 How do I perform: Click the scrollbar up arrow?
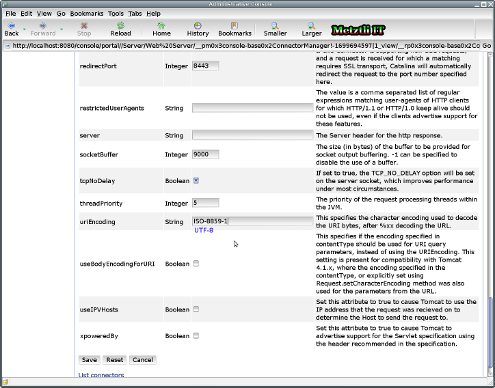click(490, 55)
